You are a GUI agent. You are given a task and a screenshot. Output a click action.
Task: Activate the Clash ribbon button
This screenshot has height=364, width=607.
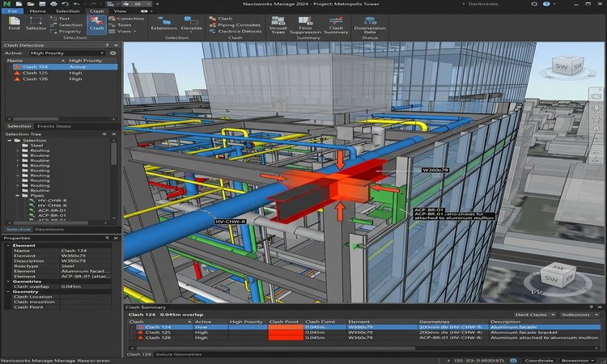click(96, 24)
